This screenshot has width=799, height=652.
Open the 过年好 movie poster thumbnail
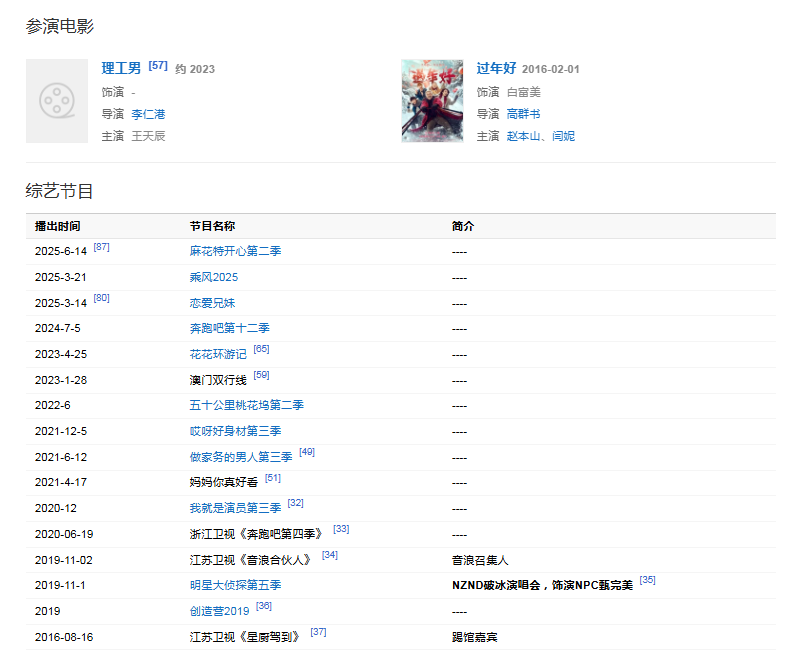432,100
